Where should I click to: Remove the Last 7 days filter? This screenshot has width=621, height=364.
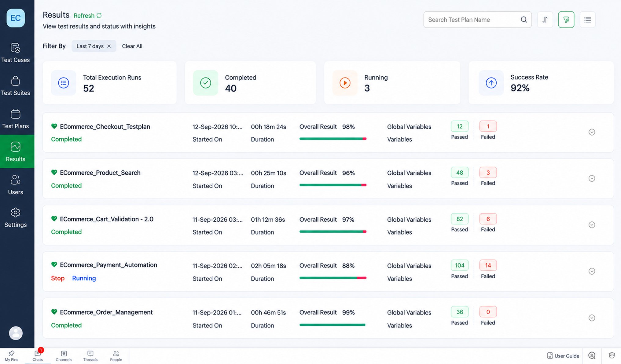109,46
